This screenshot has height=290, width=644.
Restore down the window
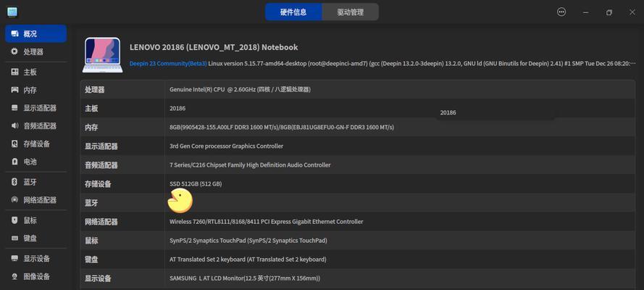[609, 12]
